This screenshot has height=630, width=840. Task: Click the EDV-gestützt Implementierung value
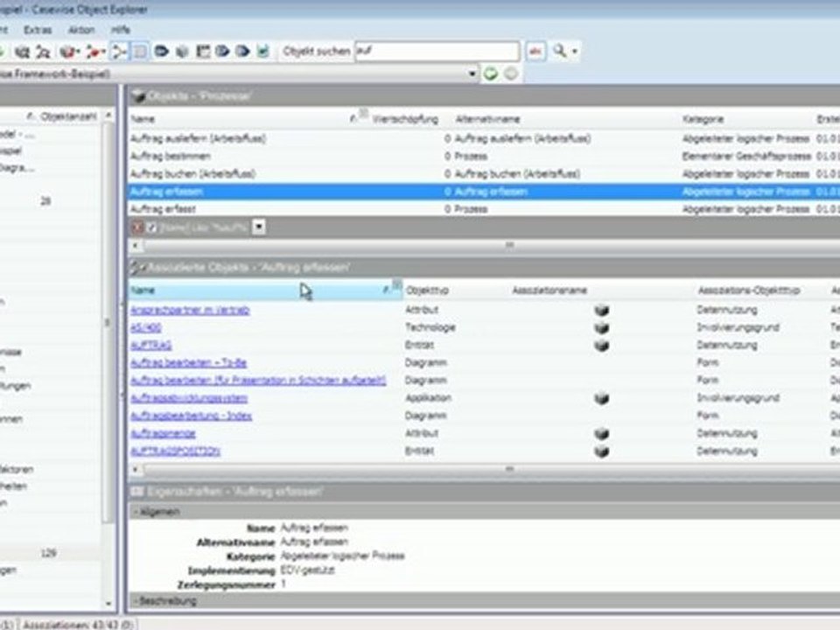(x=307, y=570)
